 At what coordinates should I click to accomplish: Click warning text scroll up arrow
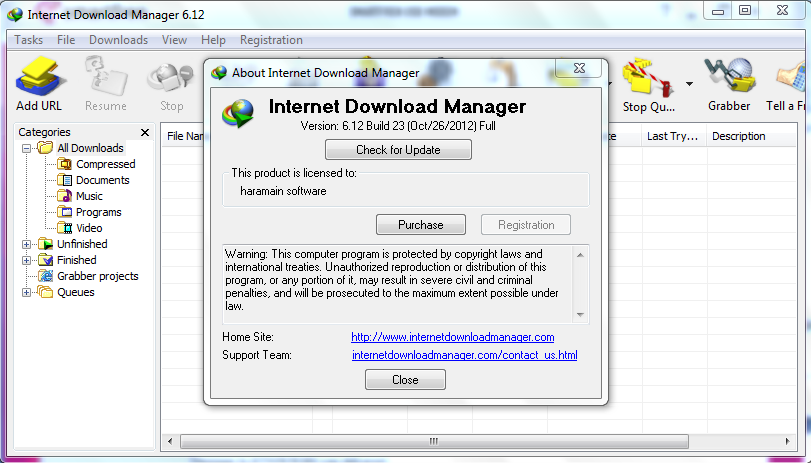(580, 255)
